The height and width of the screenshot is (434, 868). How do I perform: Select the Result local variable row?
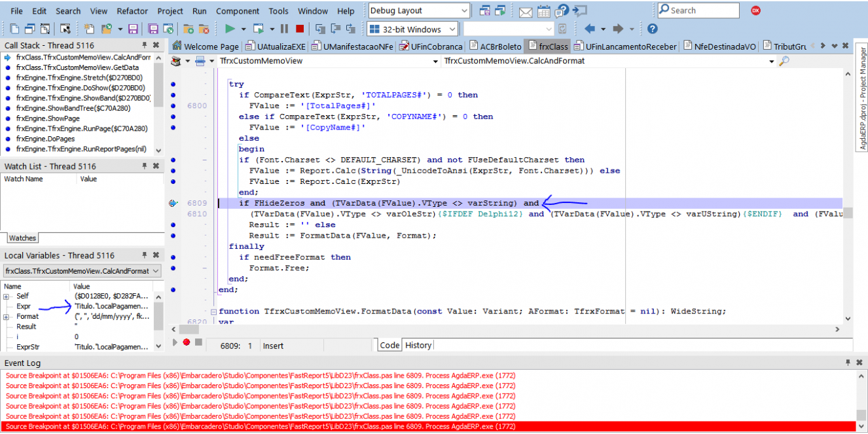[x=77, y=327]
